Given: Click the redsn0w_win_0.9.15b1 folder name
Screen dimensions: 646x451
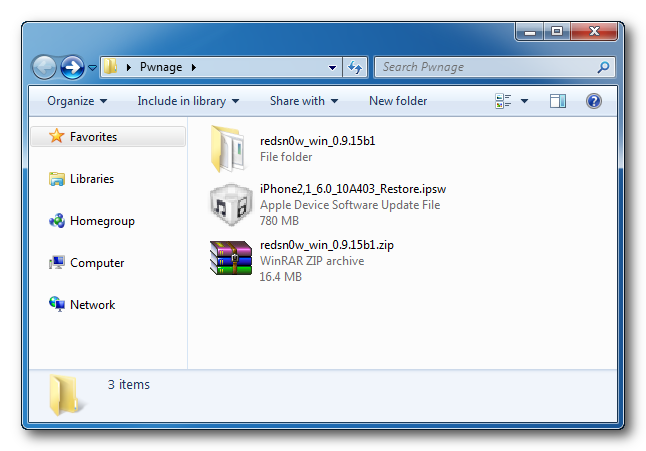Looking at the screenshot, I should (318, 141).
